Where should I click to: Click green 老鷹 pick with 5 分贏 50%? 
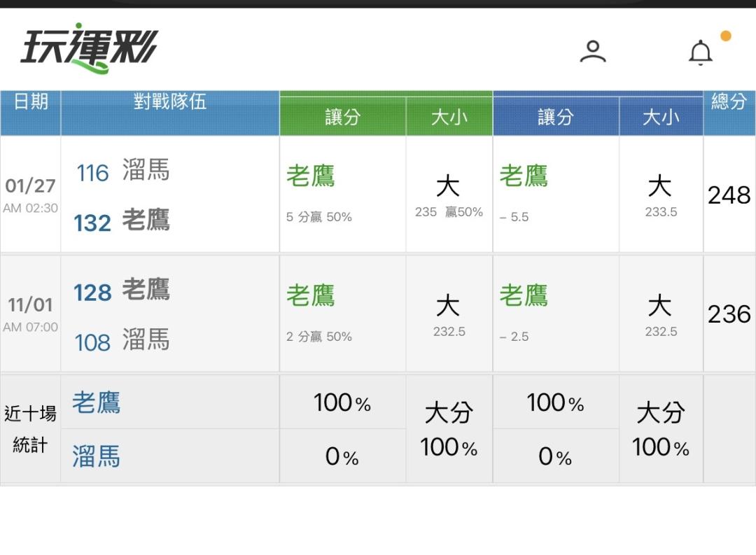point(311,176)
